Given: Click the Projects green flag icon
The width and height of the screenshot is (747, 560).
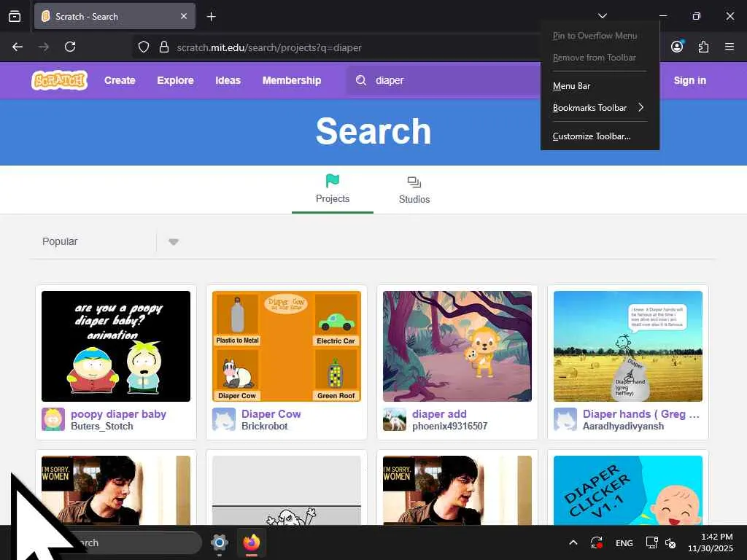Looking at the screenshot, I should [333, 181].
